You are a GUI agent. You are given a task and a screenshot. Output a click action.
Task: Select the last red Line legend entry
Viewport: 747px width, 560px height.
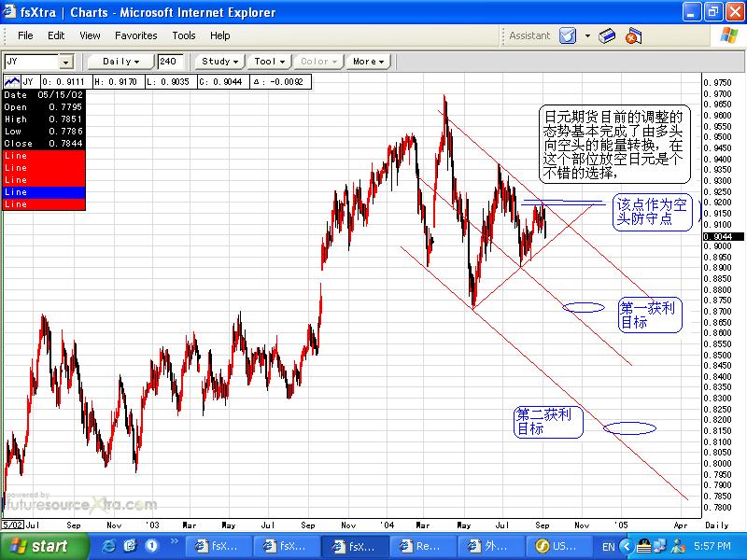click(43, 204)
